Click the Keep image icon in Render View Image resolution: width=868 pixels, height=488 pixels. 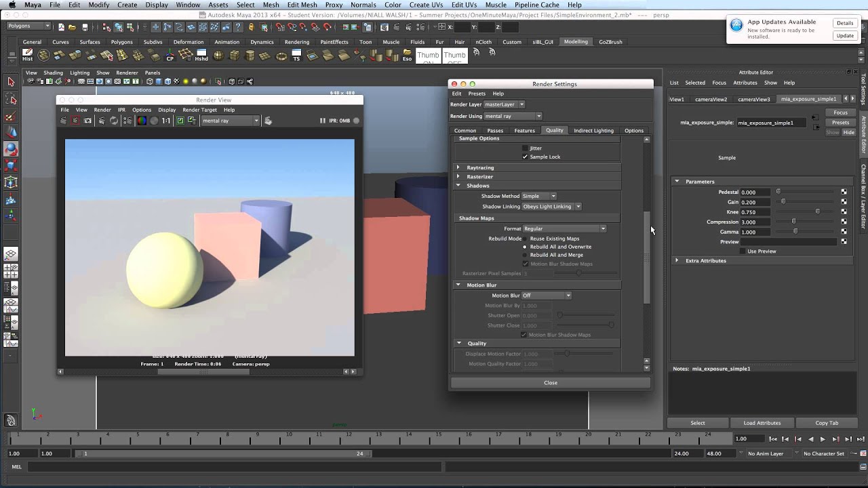click(180, 121)
